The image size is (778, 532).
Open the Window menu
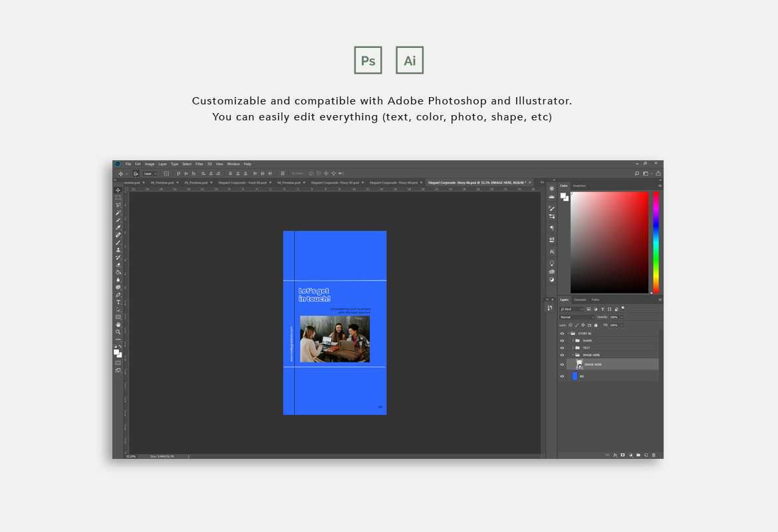click(x=233, y=164)
